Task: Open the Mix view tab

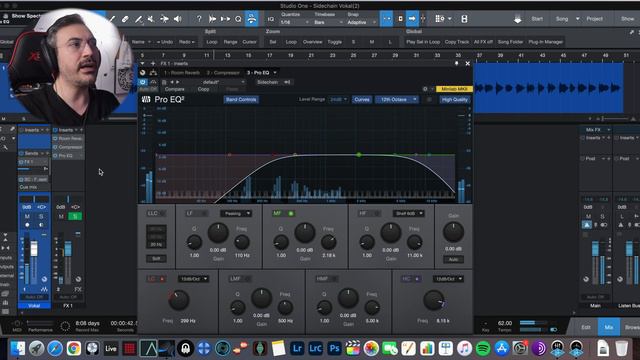Action: pos(609,327)
